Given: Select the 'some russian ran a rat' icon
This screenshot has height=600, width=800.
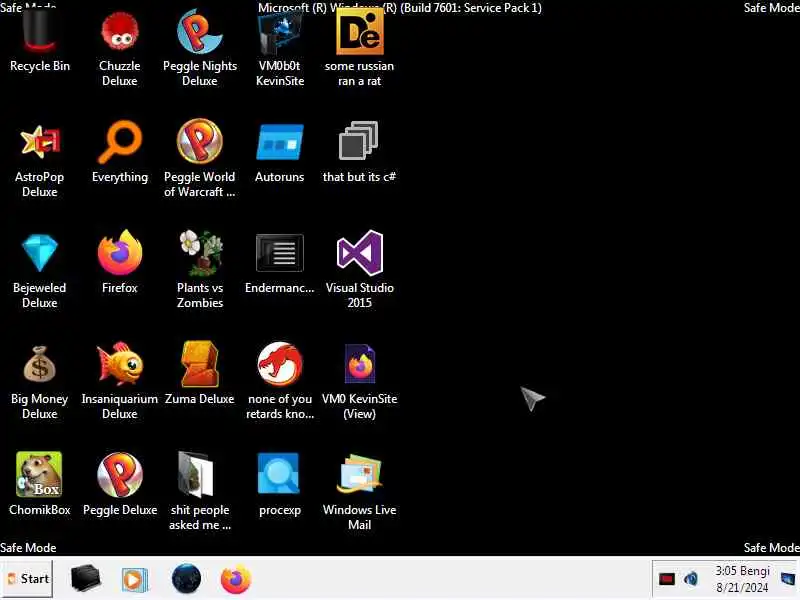Looking at the screenshot, I should tap(360, 32).
